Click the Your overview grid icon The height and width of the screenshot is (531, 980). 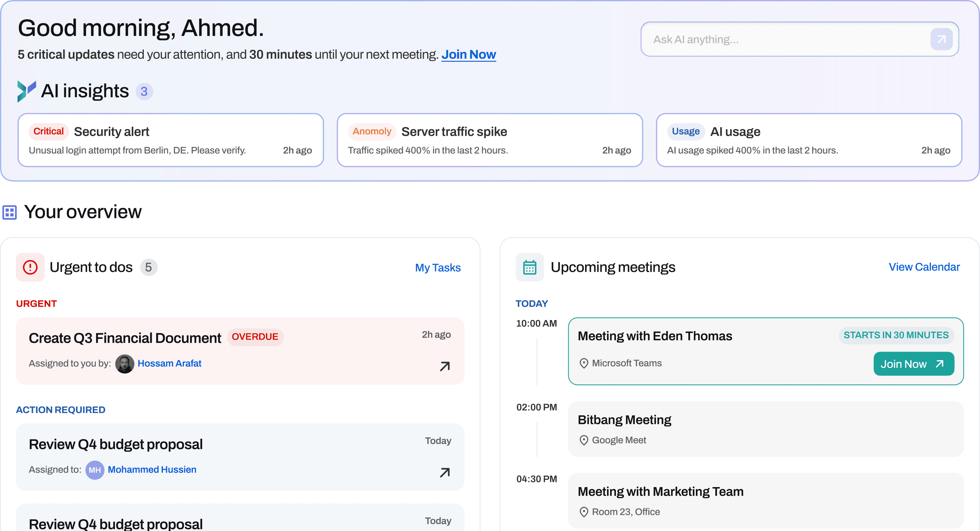[x=10, y=212]
